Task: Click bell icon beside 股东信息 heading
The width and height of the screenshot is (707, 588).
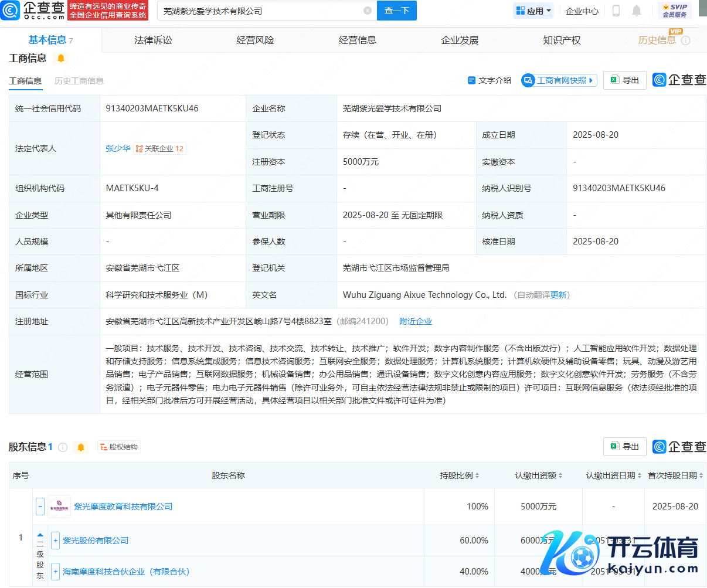Action: [81, 447]
